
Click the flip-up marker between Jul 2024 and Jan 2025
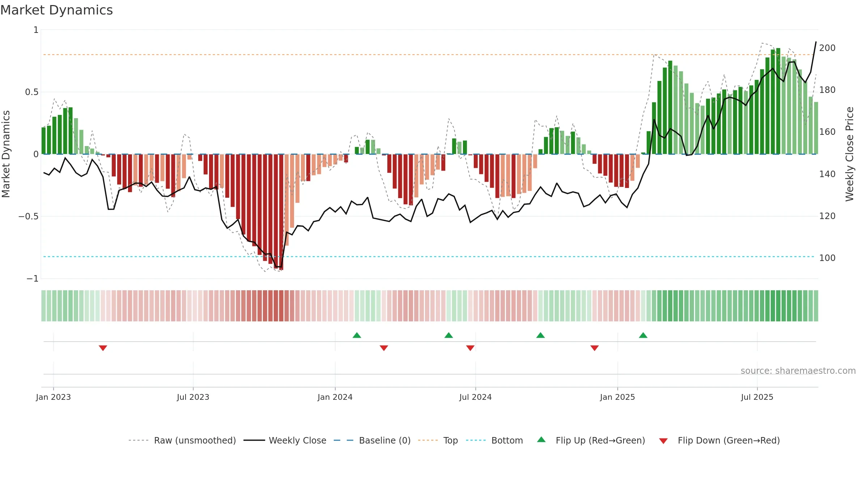[x=541, y=335]
